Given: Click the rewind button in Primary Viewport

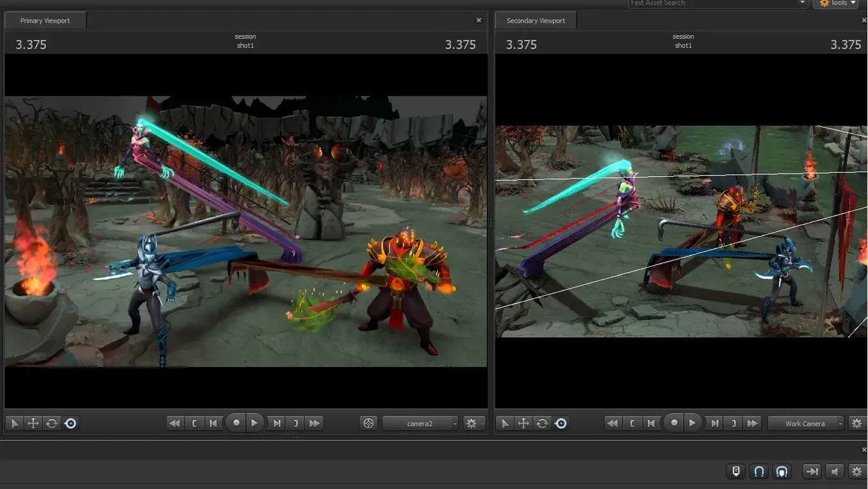Looking at the screenshot, I should coord(174,423).
